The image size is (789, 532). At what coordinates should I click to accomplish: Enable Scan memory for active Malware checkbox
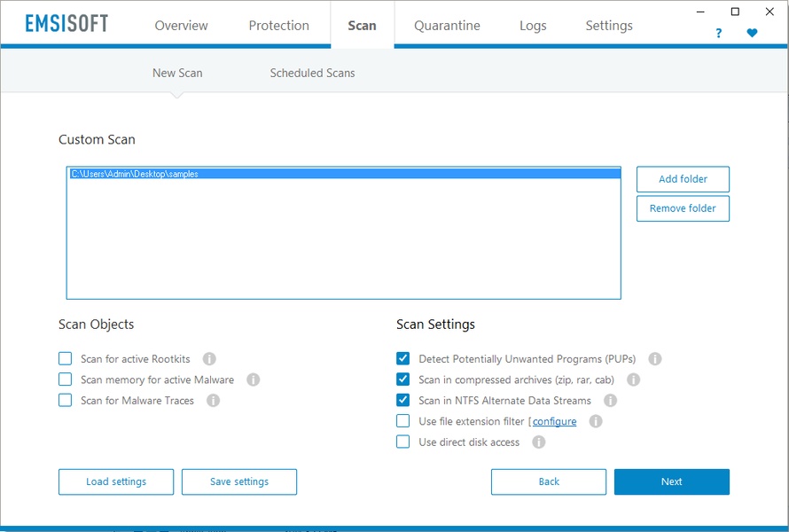coord(65,379)
